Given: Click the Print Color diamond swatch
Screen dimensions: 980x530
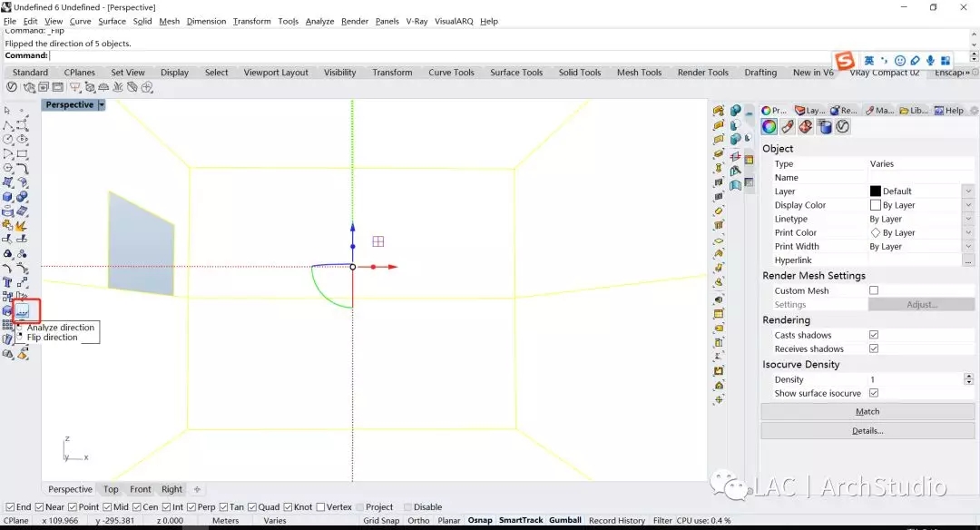Looking at the screenshot, I should pyautogui.click(x=875, y=232).
